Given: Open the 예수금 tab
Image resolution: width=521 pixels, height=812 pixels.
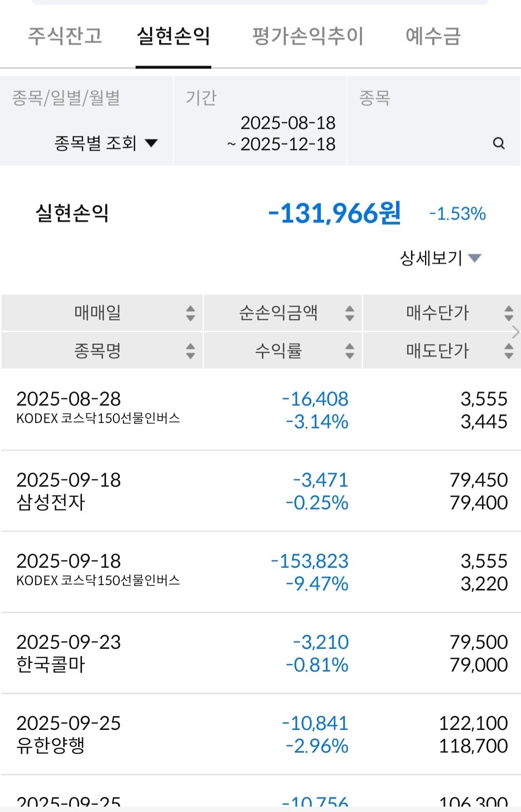Looking at the screenshot, I should coord(433,36).
